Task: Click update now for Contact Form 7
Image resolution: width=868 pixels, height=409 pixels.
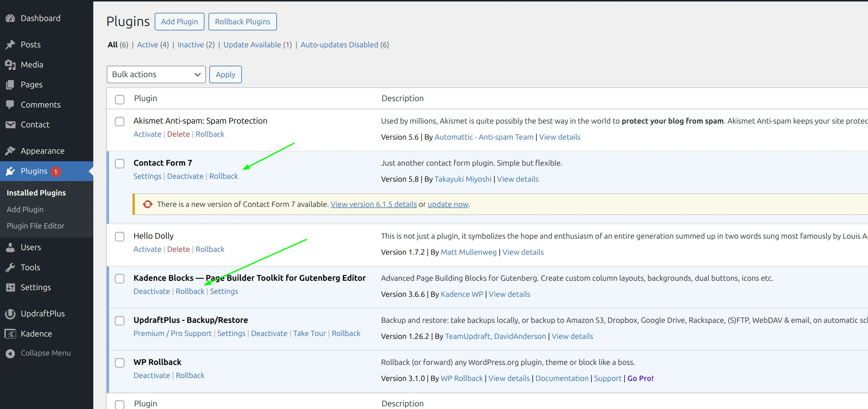Action: [x=447, y=204]
